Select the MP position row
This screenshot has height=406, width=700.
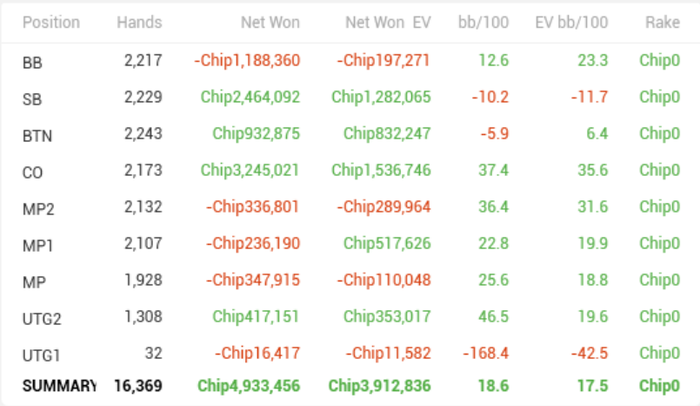pyautogui.click(x=32, y=282)
